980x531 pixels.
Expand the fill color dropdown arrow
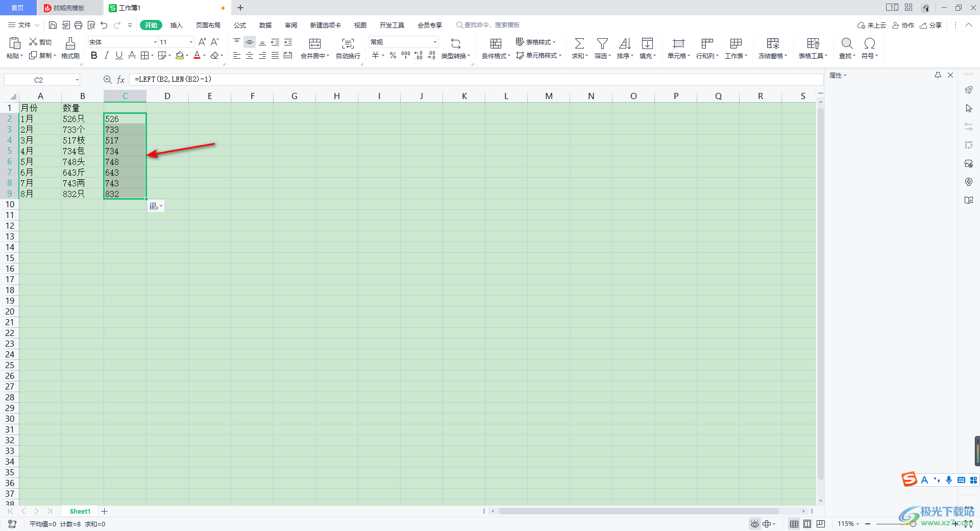pyautogui.click(x=187, y=55)
